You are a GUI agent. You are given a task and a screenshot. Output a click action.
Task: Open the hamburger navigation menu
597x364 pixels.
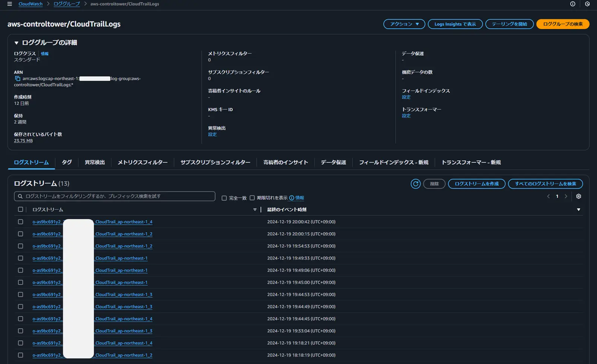(x=9, y=4)
